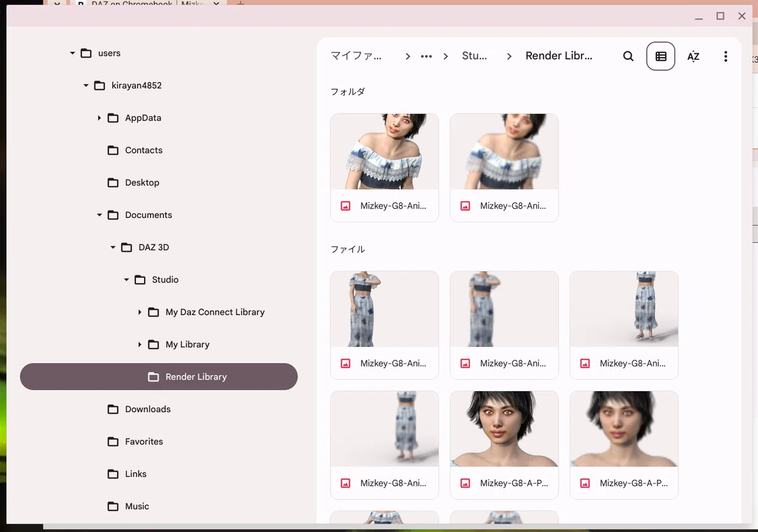Open the Favorites folder
Screen dimensions: 758x532
pos(159,441)
